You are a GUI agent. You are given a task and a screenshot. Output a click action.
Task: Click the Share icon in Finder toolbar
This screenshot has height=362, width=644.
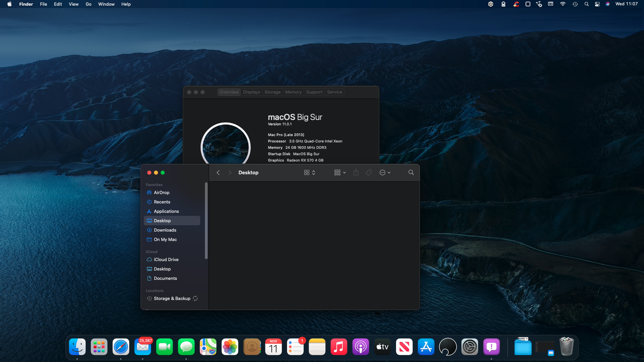(x=356, y=172)
